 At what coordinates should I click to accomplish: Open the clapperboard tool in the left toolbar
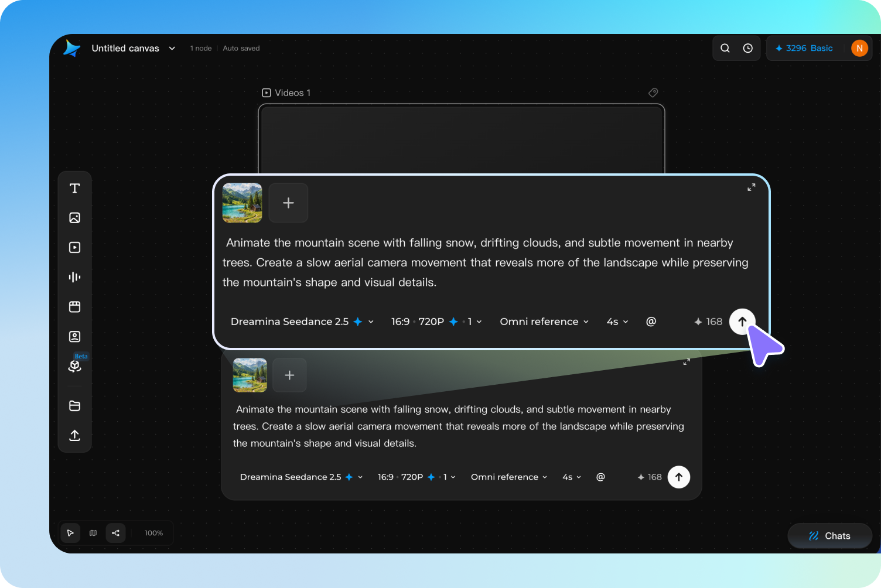pyautogui.click(x=74, y=307)
